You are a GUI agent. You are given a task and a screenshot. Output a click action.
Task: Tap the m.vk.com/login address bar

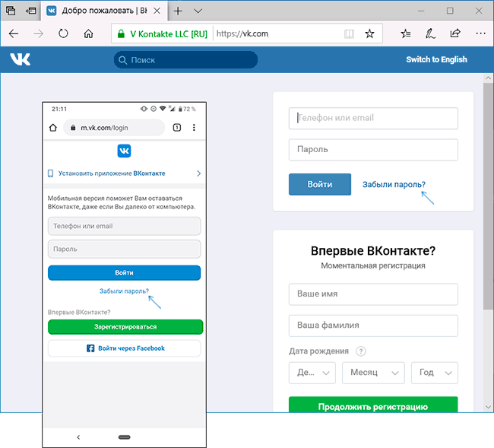point(114,128)
